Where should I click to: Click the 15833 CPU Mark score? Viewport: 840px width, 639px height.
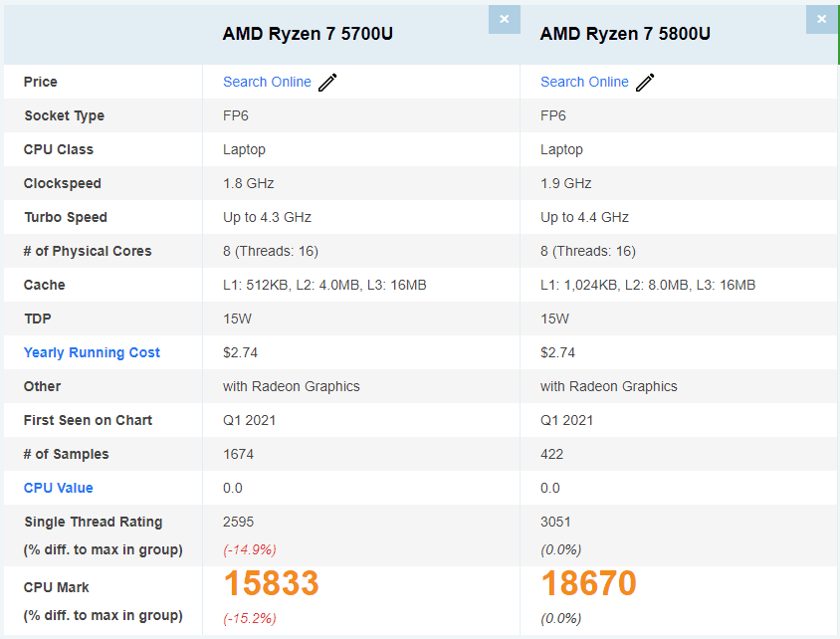[271, 582]
